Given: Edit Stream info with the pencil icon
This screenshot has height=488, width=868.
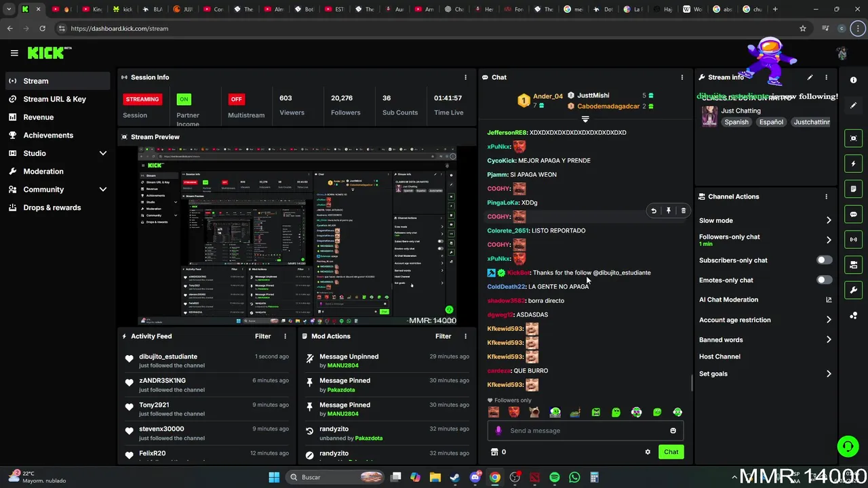Looking at the screenshot, I should [x=810, y=77].
